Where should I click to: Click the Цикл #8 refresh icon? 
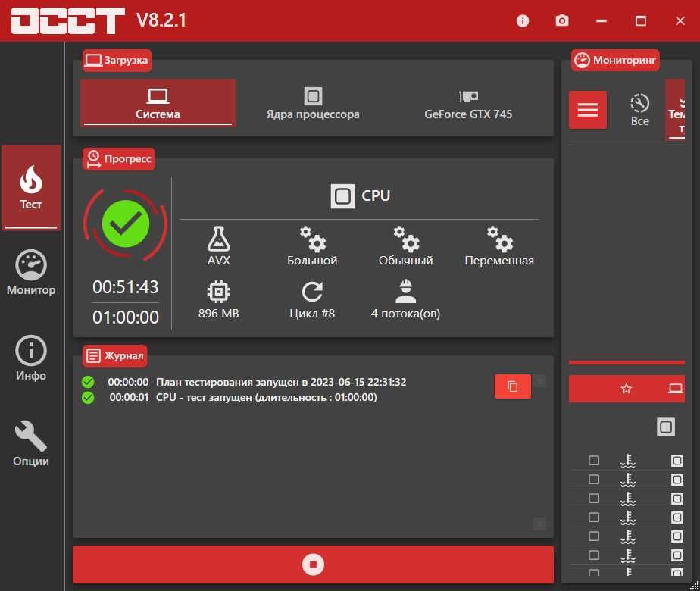(312, 292)
